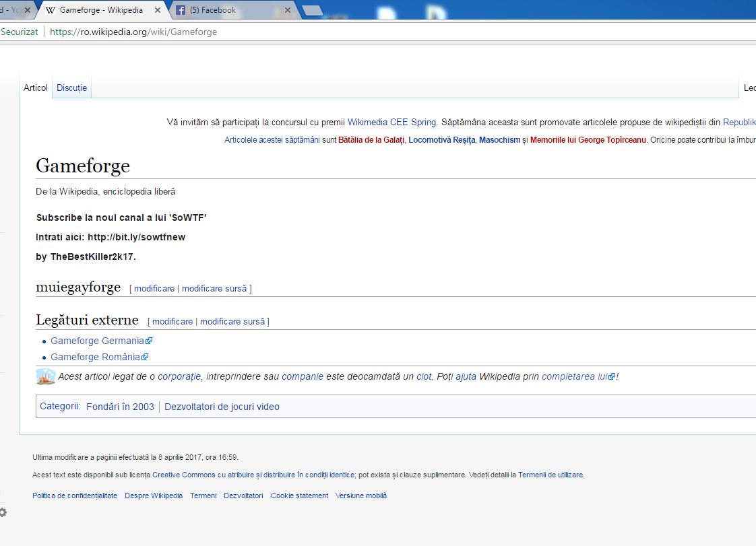Screen dimensions: 756x546
Task: Close the Gameforge Wikipedia tab
Action: coord(158,10)
